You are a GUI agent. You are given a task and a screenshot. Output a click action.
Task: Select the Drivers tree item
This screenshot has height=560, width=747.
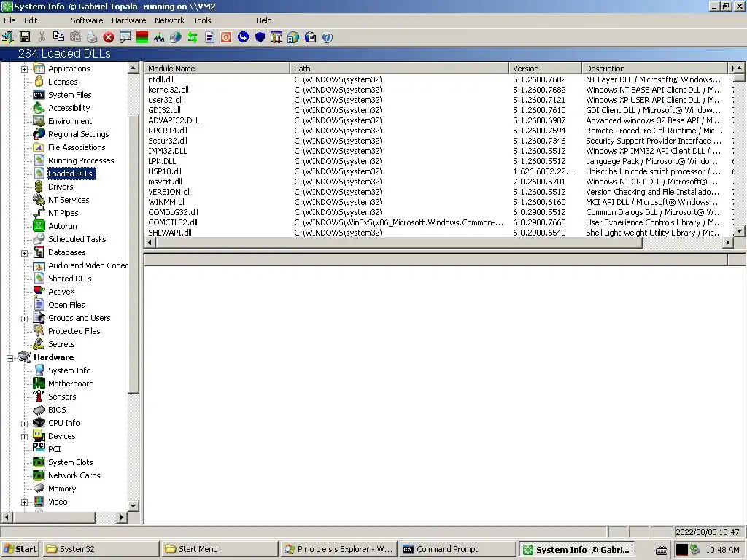coord(61,187)
